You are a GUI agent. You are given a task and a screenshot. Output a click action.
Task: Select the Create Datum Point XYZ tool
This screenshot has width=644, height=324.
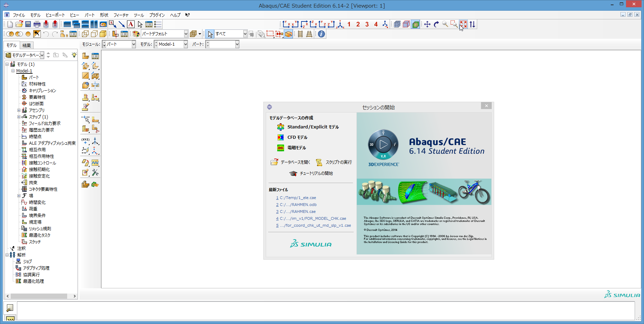[85, 141]
